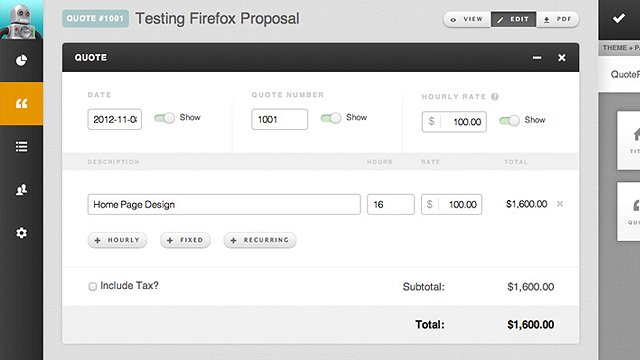Viewport: 640px width, 360px height.
Task: Download the quote as PDF
Action: click(x=558, y=19)
